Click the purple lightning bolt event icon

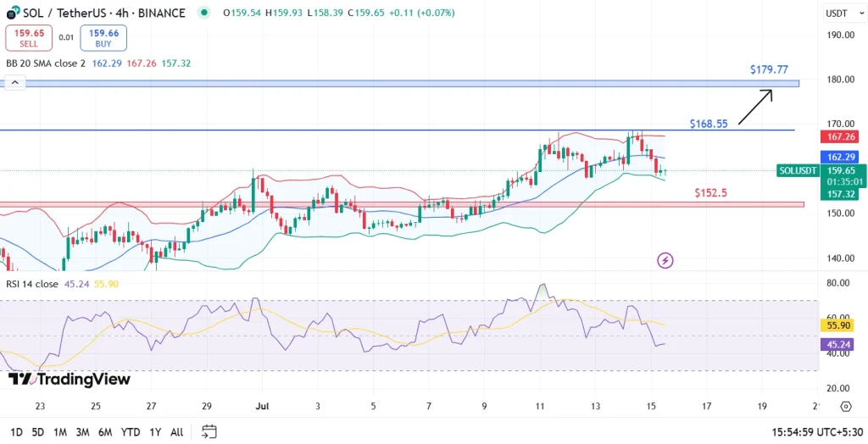[665, 260]
